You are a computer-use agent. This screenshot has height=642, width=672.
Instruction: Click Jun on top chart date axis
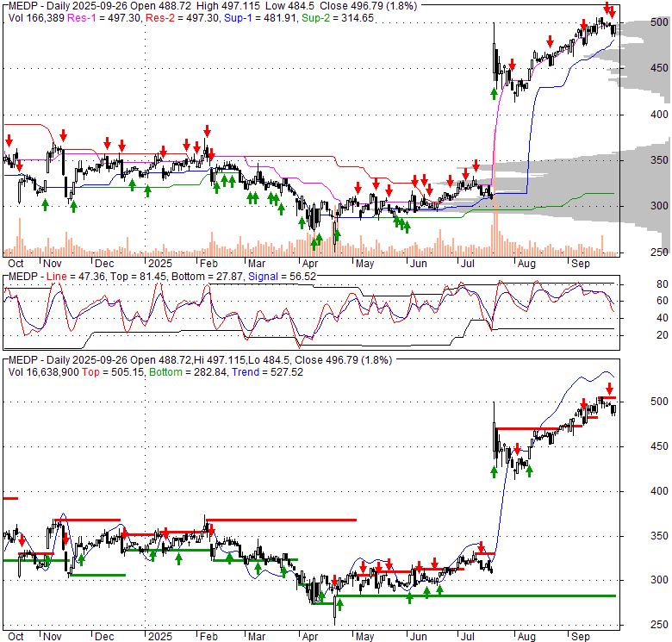click(419, 264)
